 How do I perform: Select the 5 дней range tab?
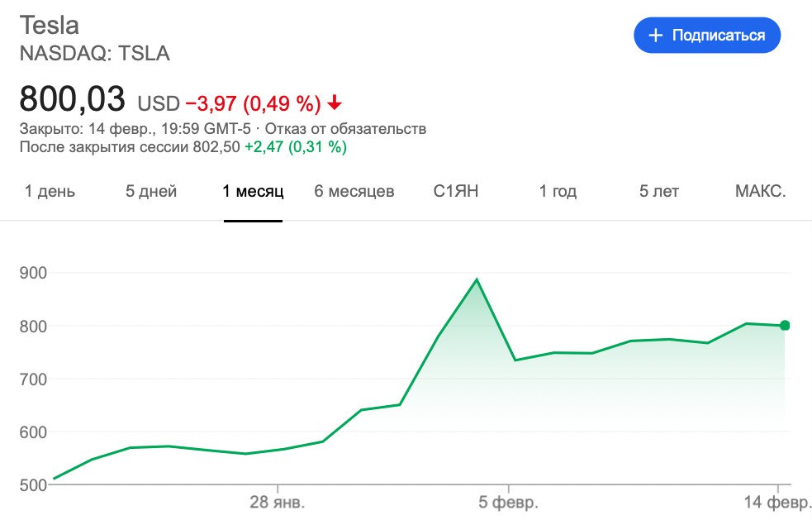pyautogui.click(x=151, y=192)
